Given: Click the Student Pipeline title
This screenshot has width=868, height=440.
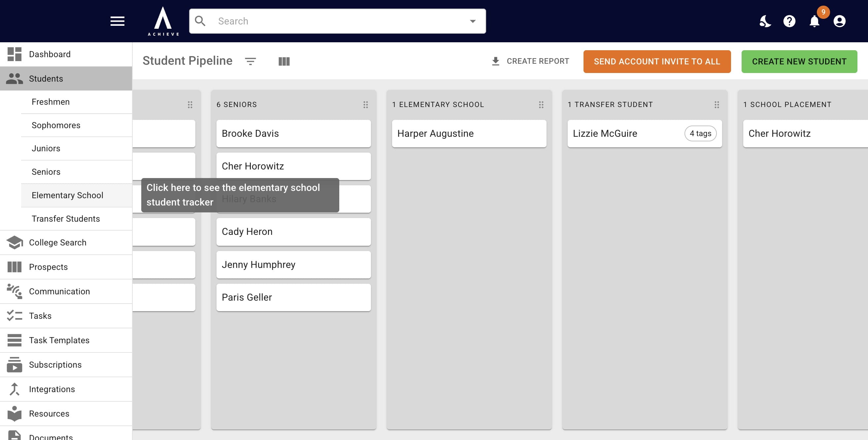Looking at the screenshot, I should click(187, 61).
